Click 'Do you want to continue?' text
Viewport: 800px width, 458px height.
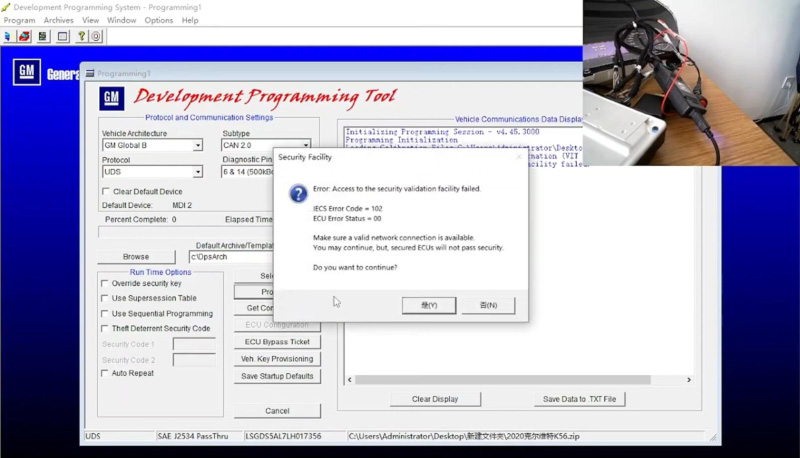click(355, 267)
